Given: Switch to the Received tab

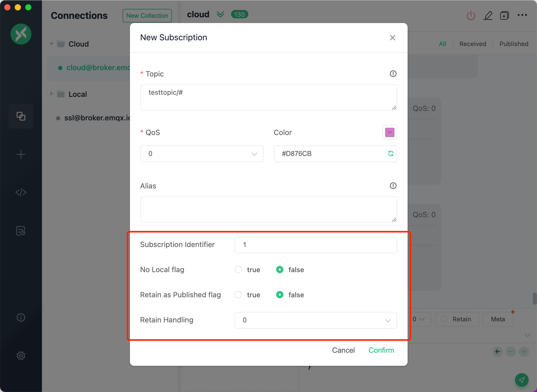Looking at the screenshot, I should point(473,44).
